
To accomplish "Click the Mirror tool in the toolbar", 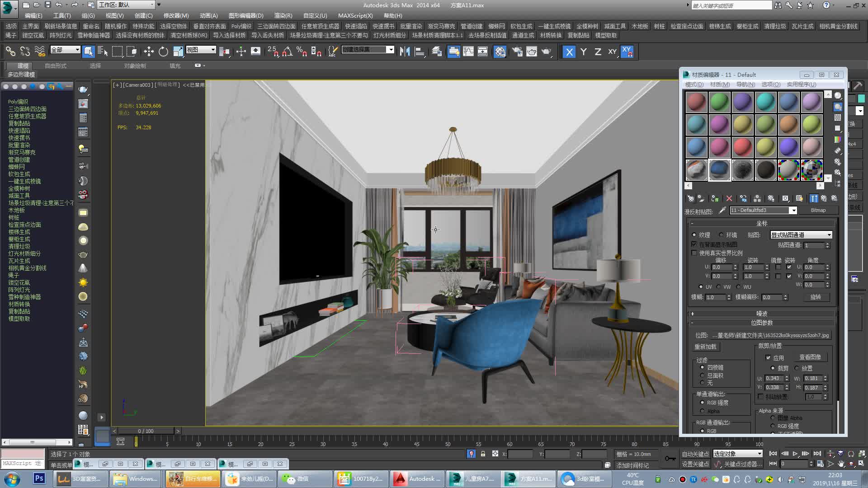I will coord(405,52).
